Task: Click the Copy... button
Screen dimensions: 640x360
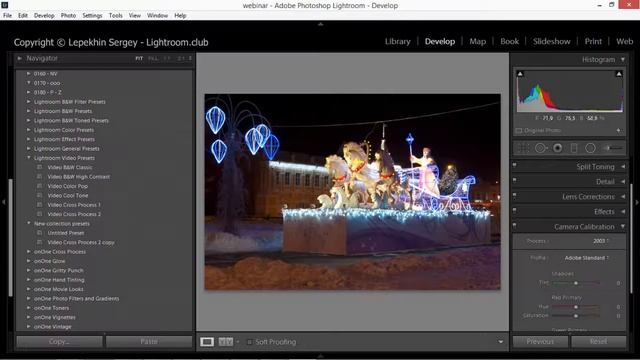Action: 60,342
